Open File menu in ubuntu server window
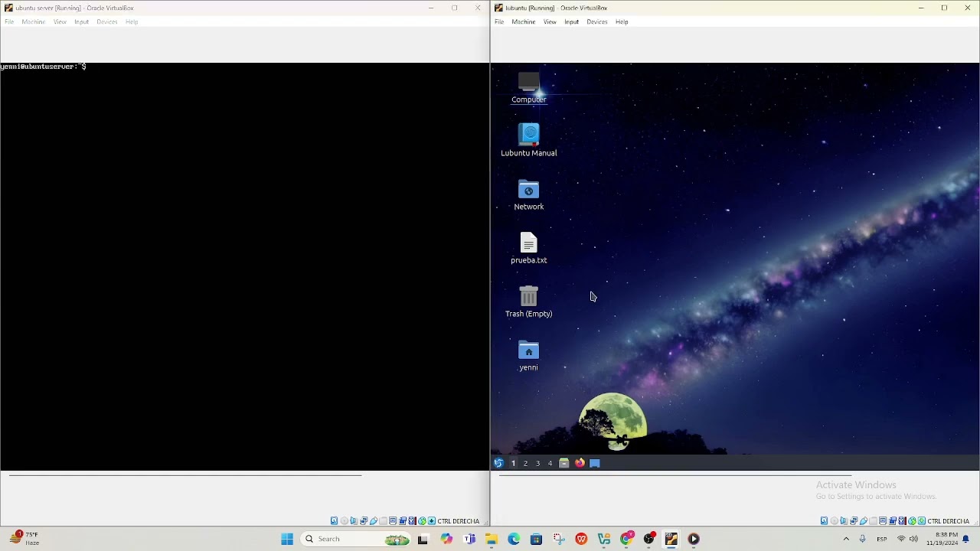Image resolution: width=980 pixels, height=551 pixels. pos(9,21)
